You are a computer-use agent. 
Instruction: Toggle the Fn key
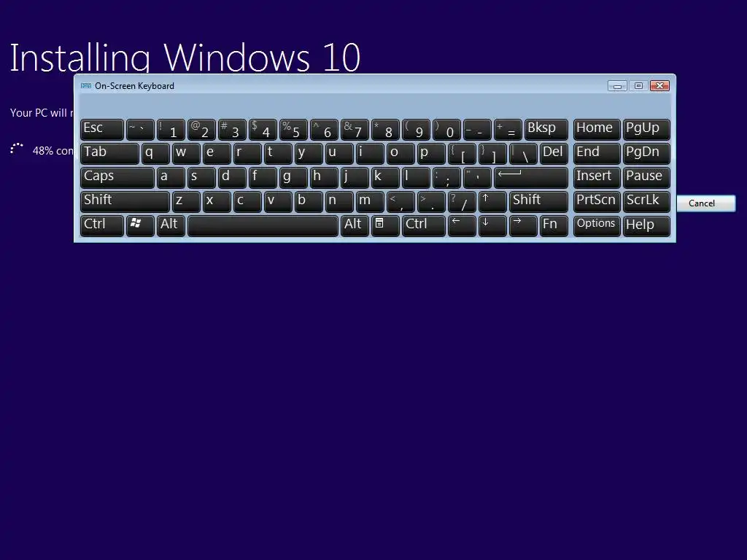[x=554, y=225]
